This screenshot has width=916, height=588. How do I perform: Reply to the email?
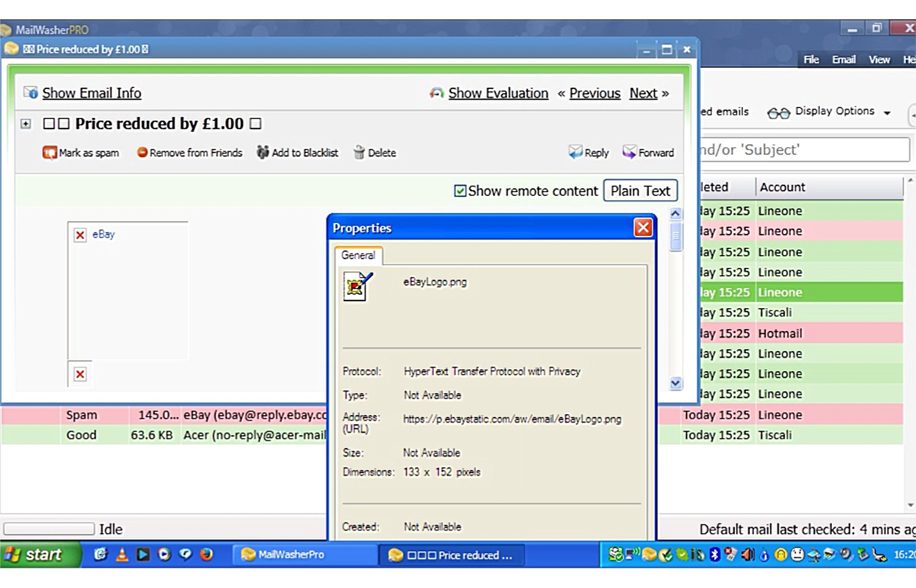[x=589, y=153]
